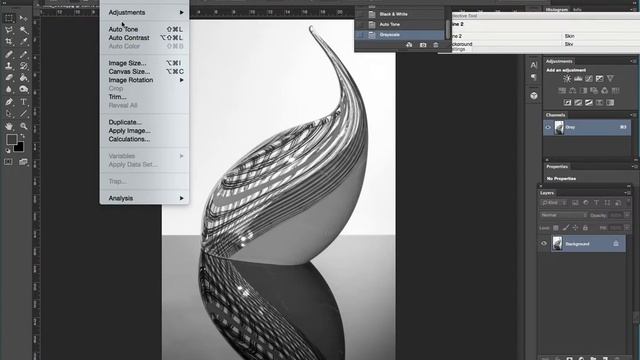Select the Move tool
This screenshot has height=360, width=640.
[x=24, y=18]
